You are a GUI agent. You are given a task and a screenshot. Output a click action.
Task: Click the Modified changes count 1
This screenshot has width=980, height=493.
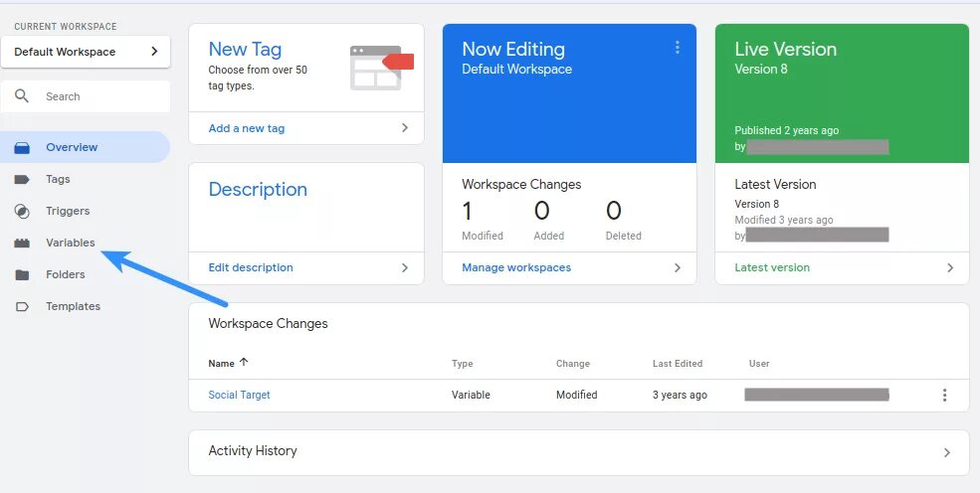(x=467, y=212)
